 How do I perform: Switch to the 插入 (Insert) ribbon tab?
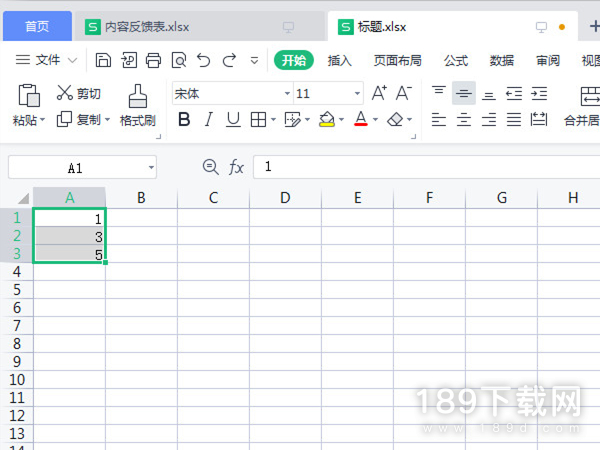coord(340,60)
